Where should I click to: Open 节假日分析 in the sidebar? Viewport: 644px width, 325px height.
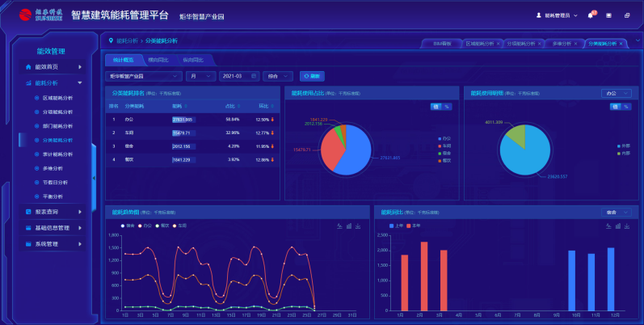tap(55, 182)
